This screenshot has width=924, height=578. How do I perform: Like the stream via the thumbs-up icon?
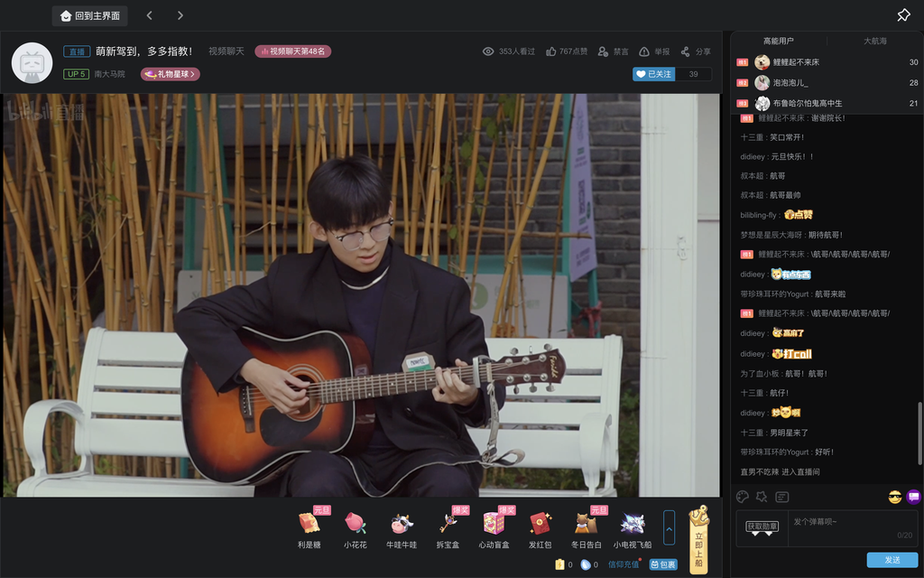(x=550, y=51)
